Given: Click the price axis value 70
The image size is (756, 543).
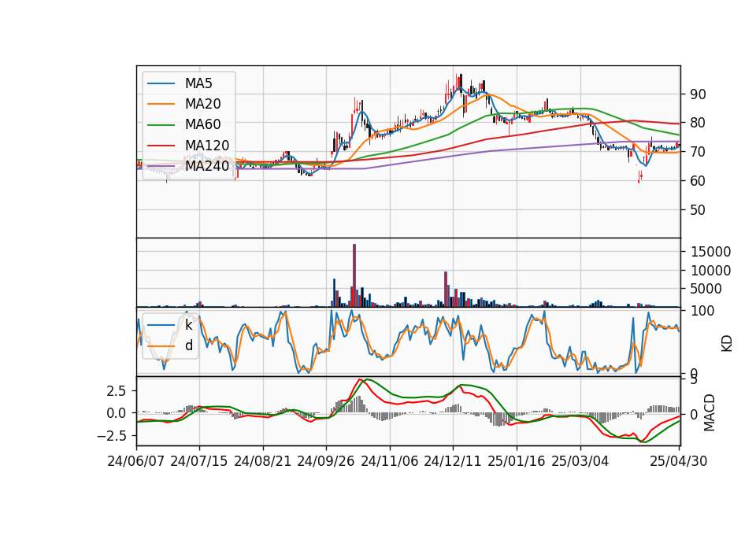Looking at the screenshot, I should [698, 152].
